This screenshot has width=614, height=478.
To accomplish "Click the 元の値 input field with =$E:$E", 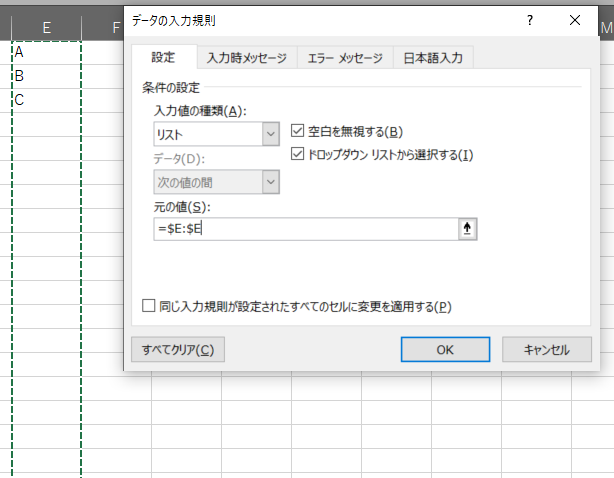I will (x=306, y=229).
